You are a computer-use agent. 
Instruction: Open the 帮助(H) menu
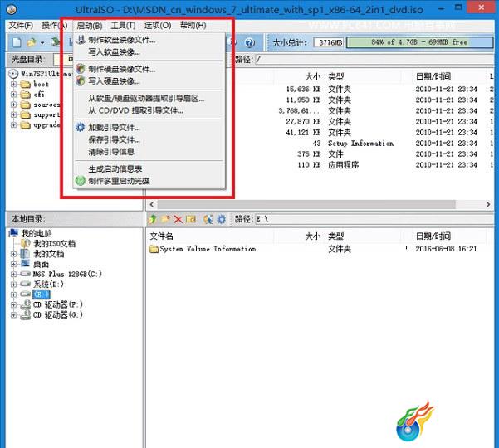click(193, 25)
